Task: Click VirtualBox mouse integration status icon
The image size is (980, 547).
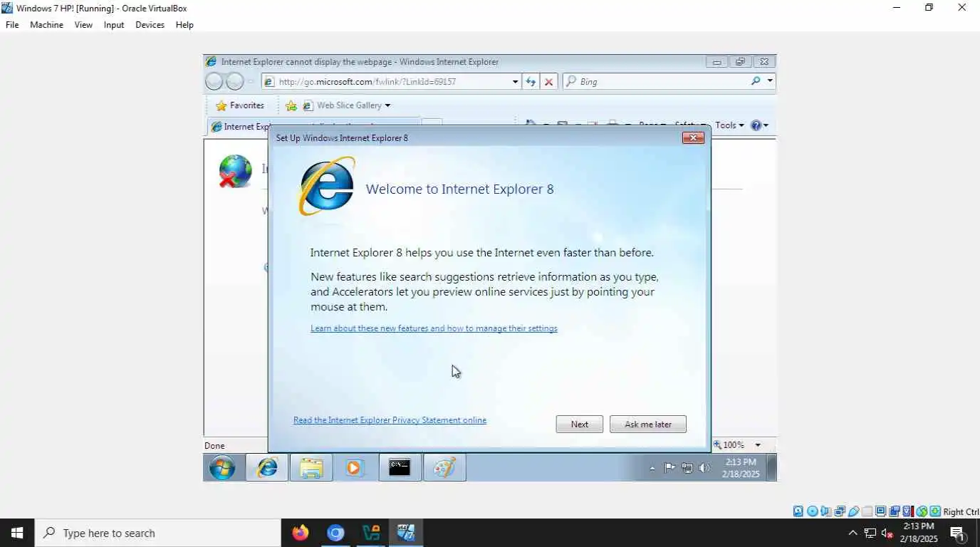Action: click(922, 511)
